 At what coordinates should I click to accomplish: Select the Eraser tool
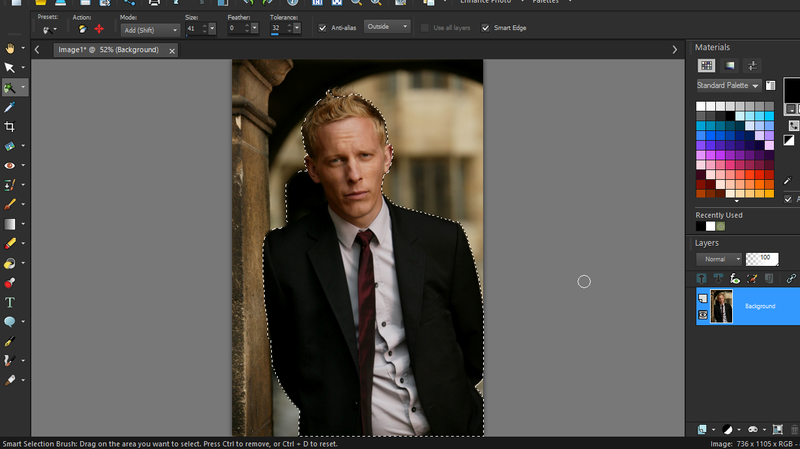tap(10, 243)
